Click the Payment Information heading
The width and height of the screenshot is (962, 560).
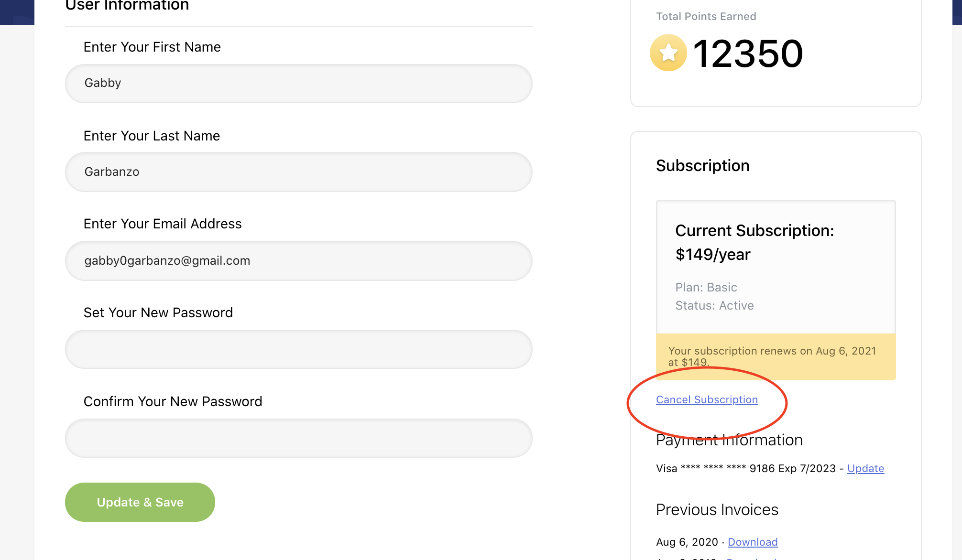coord(729,440)
